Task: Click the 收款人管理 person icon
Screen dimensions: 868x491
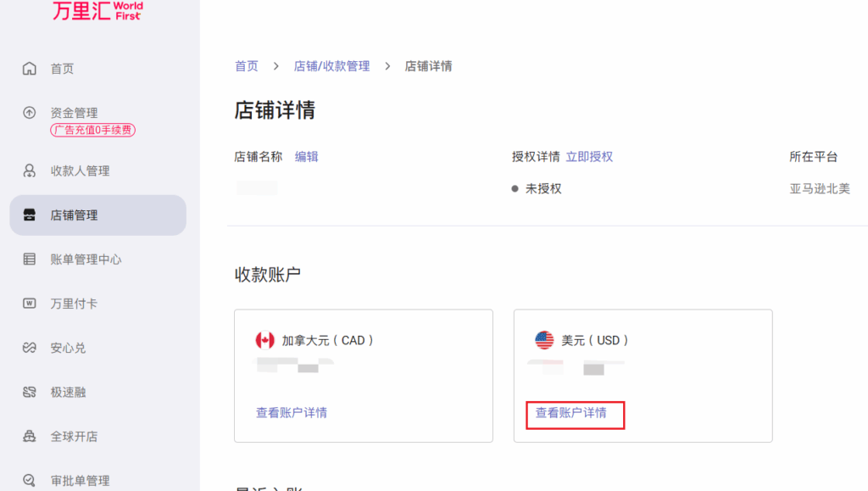Action: 30,170
